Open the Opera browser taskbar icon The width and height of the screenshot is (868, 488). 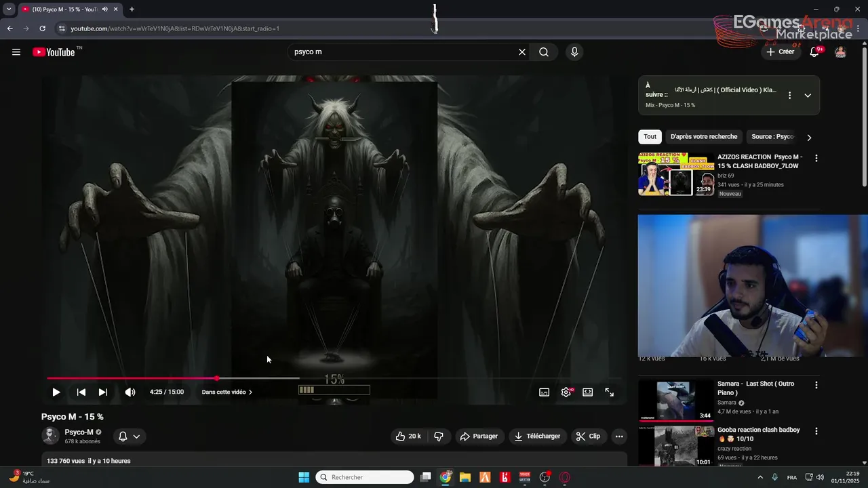[565, 477]
